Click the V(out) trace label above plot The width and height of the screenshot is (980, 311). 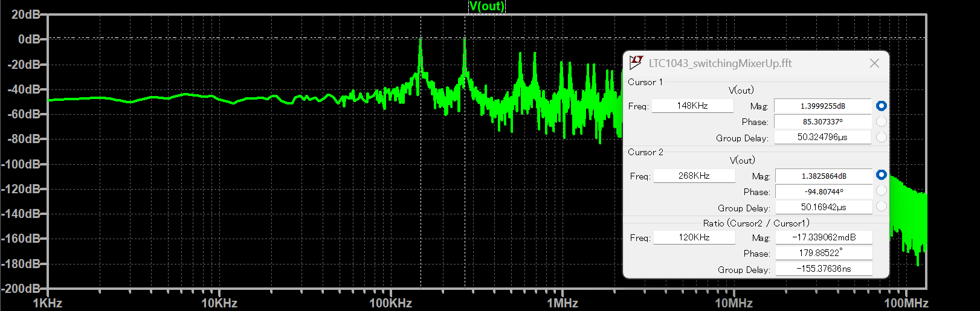tap(486, 7)
